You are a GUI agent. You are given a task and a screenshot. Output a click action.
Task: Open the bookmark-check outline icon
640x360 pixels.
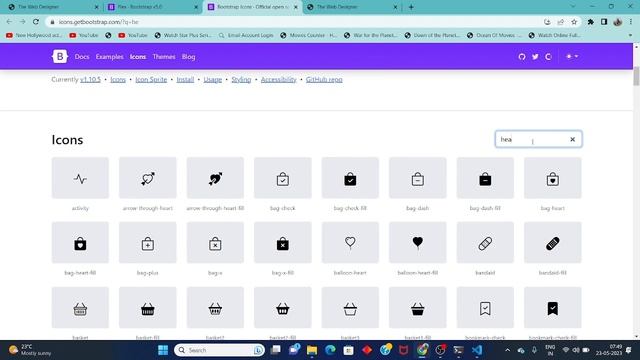[485, 308]
